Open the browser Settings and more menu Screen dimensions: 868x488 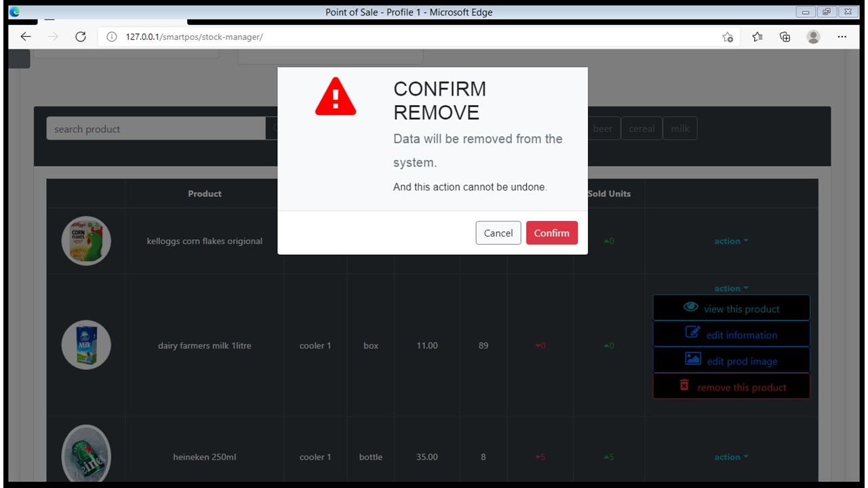[842, 37]
